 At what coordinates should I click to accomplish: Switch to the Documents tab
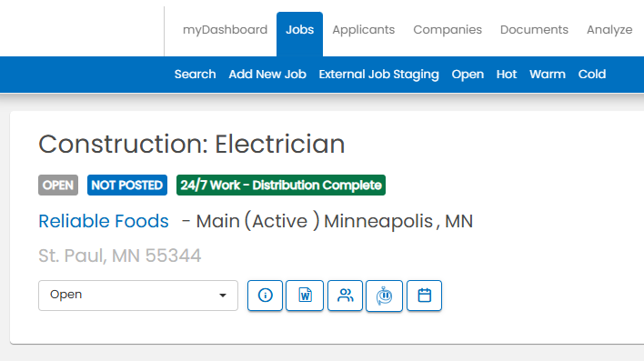(534, 30)
